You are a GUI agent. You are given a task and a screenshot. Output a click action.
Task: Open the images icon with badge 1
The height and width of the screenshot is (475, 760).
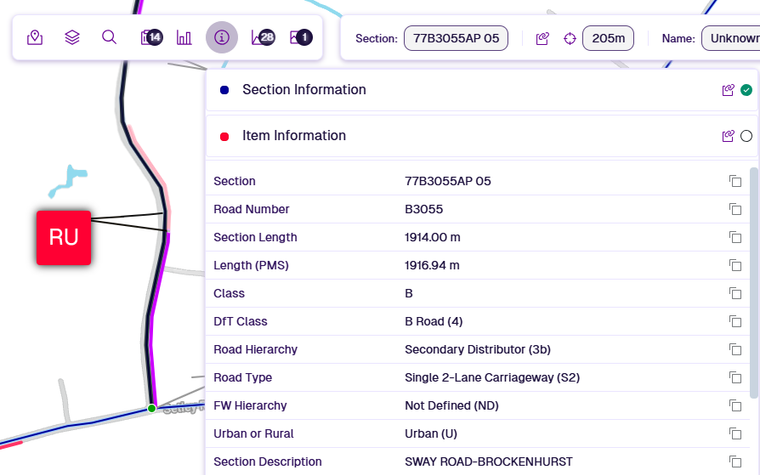pyautogui.click(x=301, y=37)
